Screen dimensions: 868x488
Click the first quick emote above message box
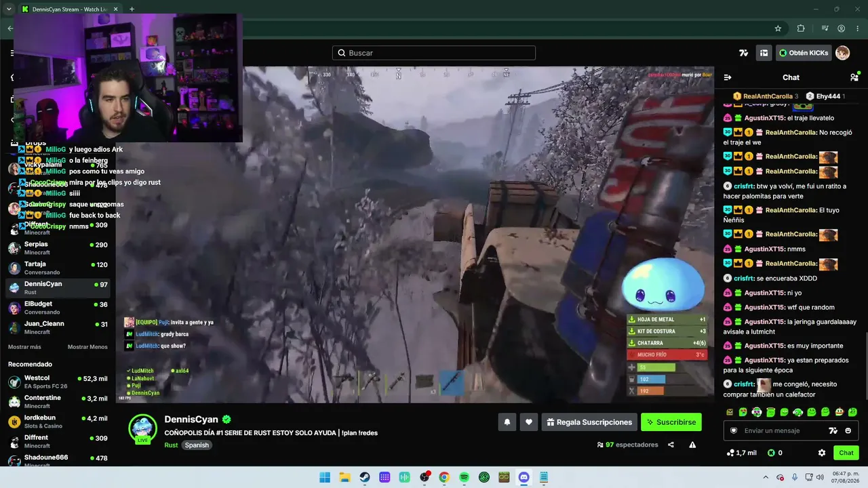click(x=730, y=412)
